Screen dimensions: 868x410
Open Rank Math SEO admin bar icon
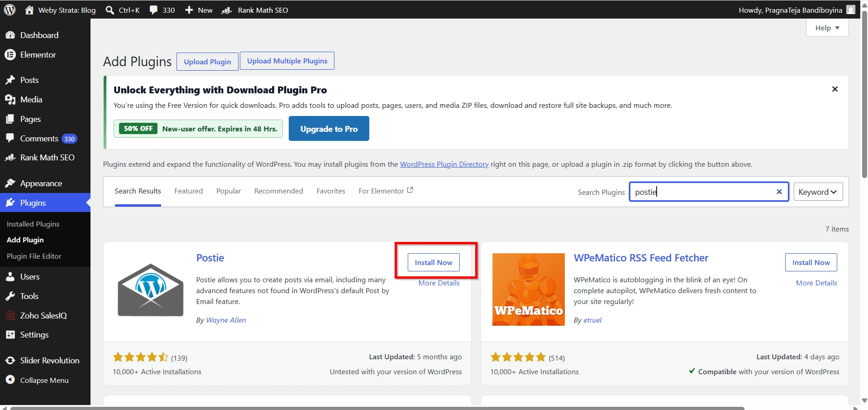coord(226,10)
